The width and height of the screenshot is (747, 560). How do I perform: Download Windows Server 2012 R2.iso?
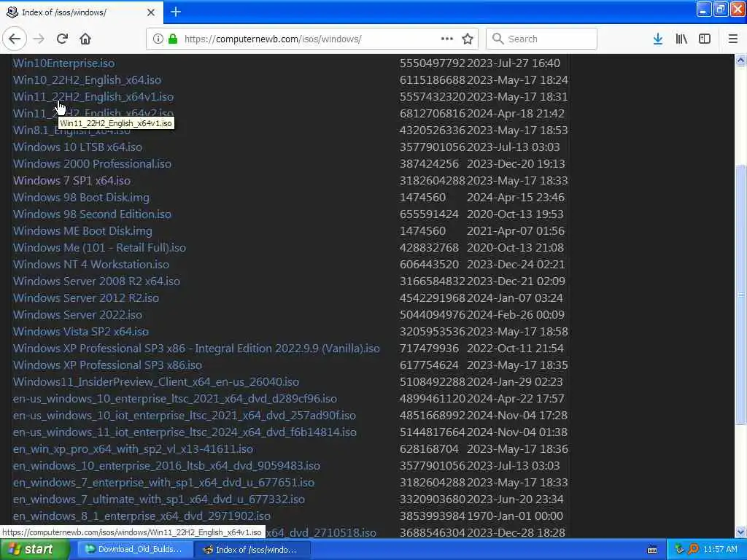pyautogui.click(x=86, y=298)
